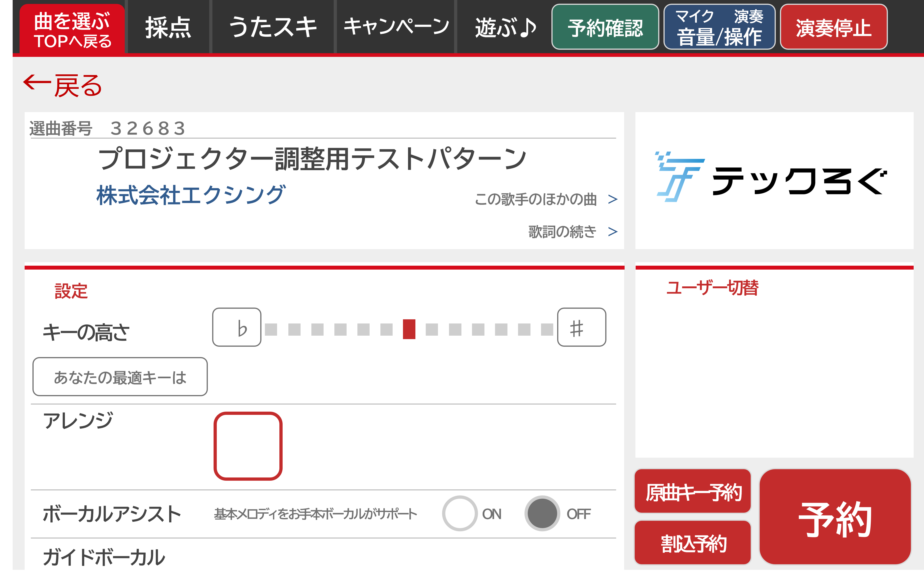Reserve with 原曲キー予約 button
Viewport: 924px width, 579px height.
click(693, 491)
